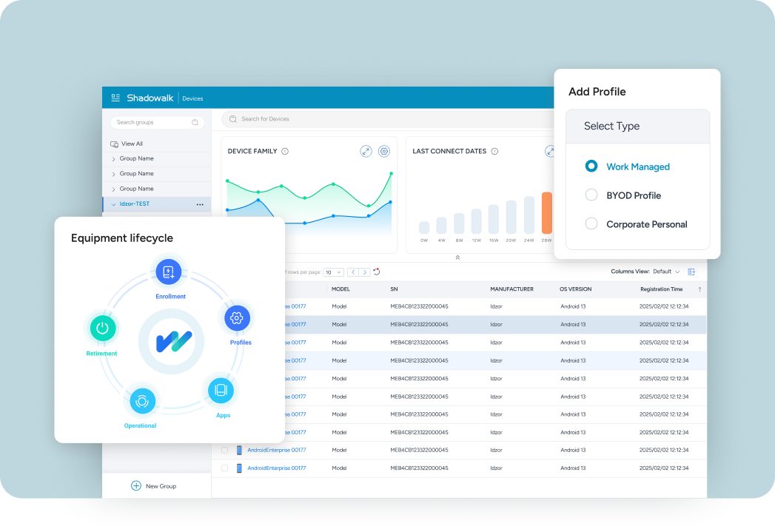The height and width of the screenshot is (532, 775).
Task: Open the Columns View Default dropdown
Action: 666,272
